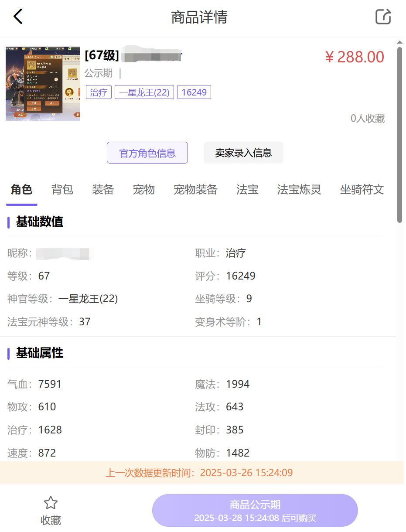This screenshot has height=532, width=406.
Task: Click the 法宝元神等级 value 37
Action: tap(85, 322)
